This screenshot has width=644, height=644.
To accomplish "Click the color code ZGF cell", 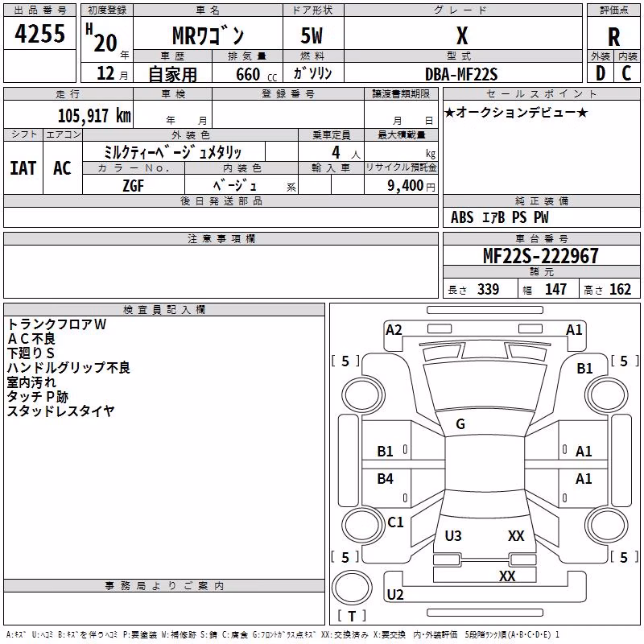I will (x=134, y=185).
